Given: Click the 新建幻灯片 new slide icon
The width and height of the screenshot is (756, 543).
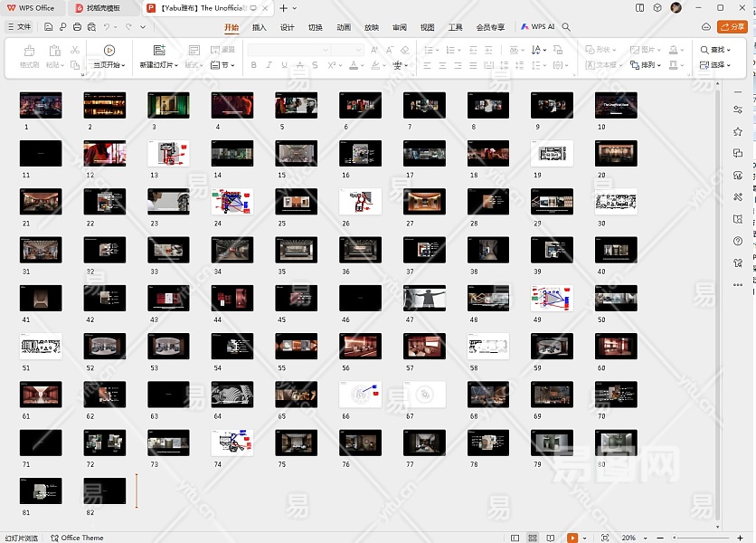Looking at the screenshot, I should 159,51.
